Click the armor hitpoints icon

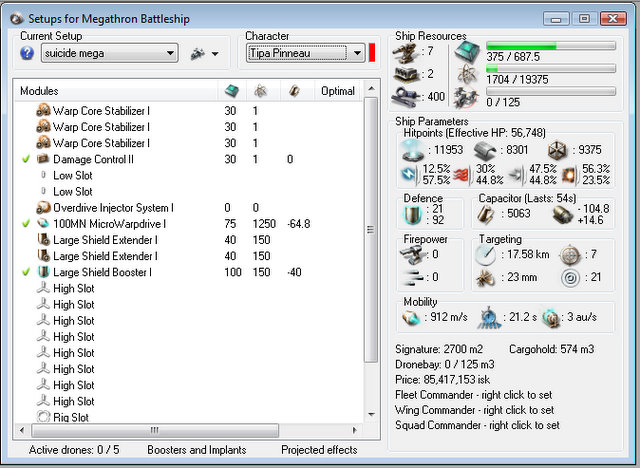tap(485, 151)
